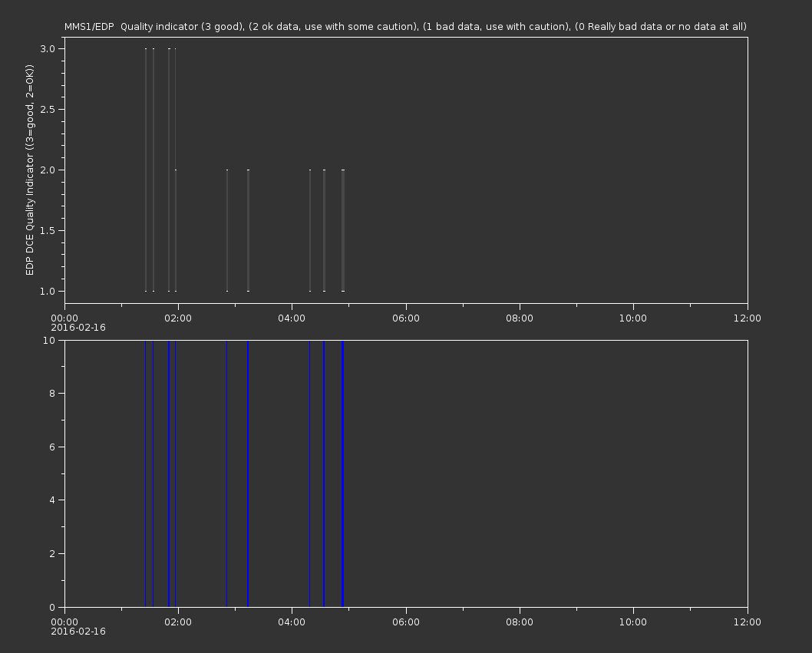Click the 1.0 tick label on upper plot
This screenshot has height=653, width=812.
(48, 291)
